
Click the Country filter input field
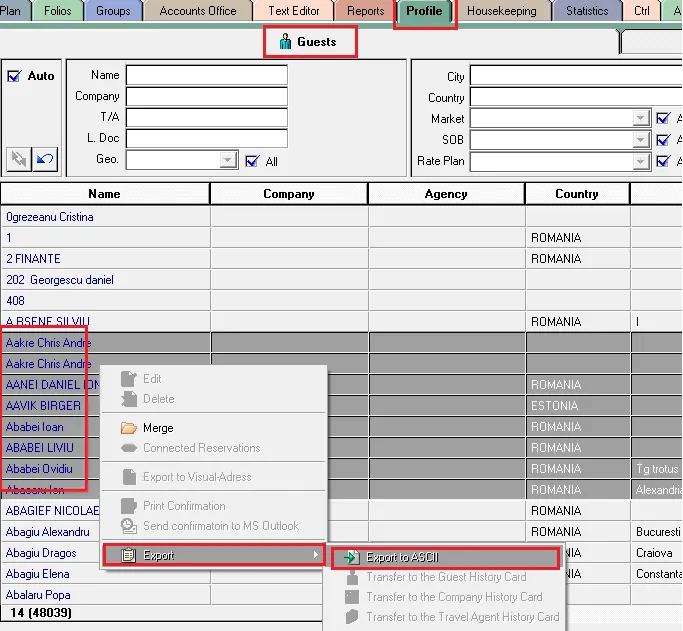[576, 98]
